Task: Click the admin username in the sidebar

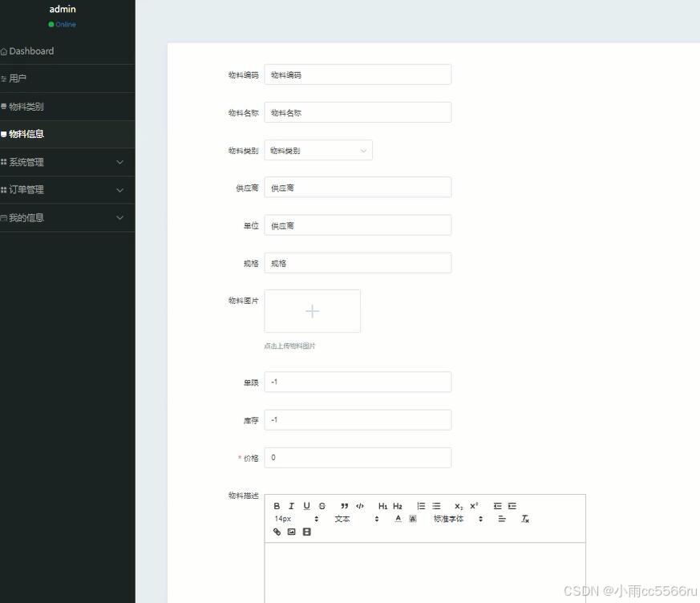Action: pos(63,9)
